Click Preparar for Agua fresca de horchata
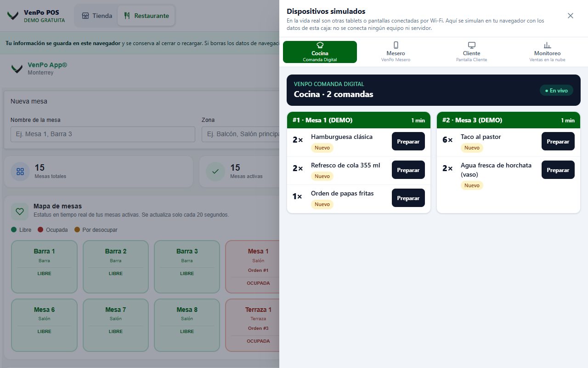 pos(558,170)
